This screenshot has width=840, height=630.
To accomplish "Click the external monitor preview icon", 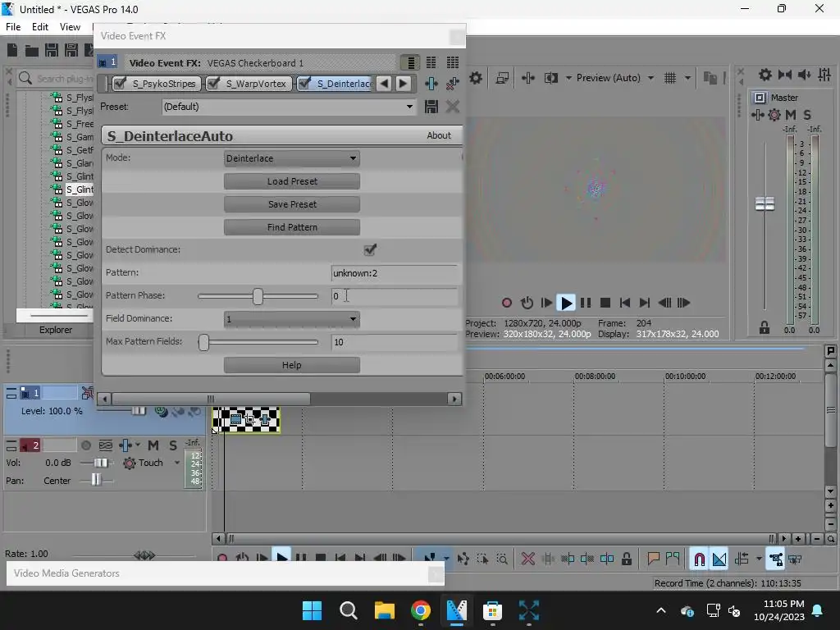I will [x=502, y=78].
